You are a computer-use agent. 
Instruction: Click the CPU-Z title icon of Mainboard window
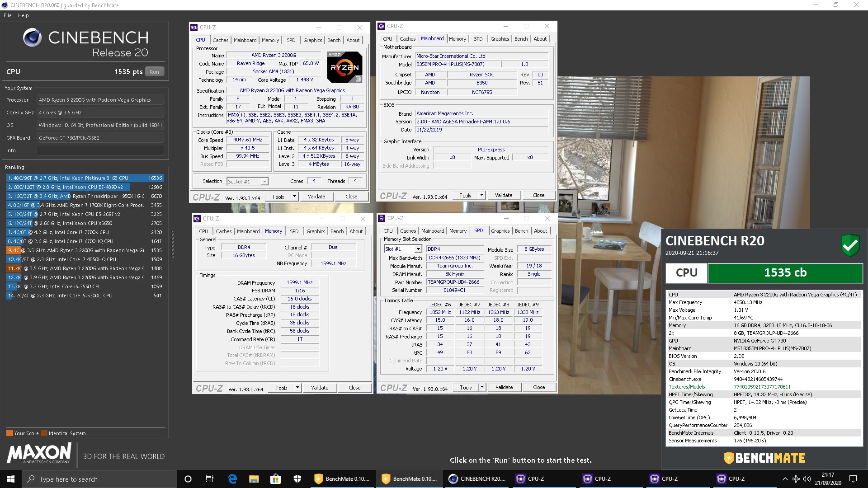381,26
